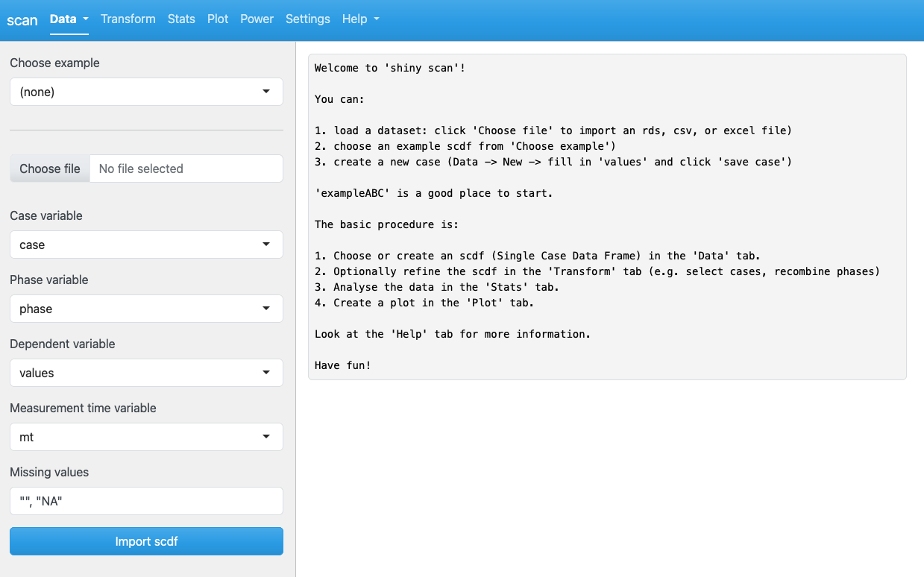Open the Phase variable dropdown

[x=146, y=309]
